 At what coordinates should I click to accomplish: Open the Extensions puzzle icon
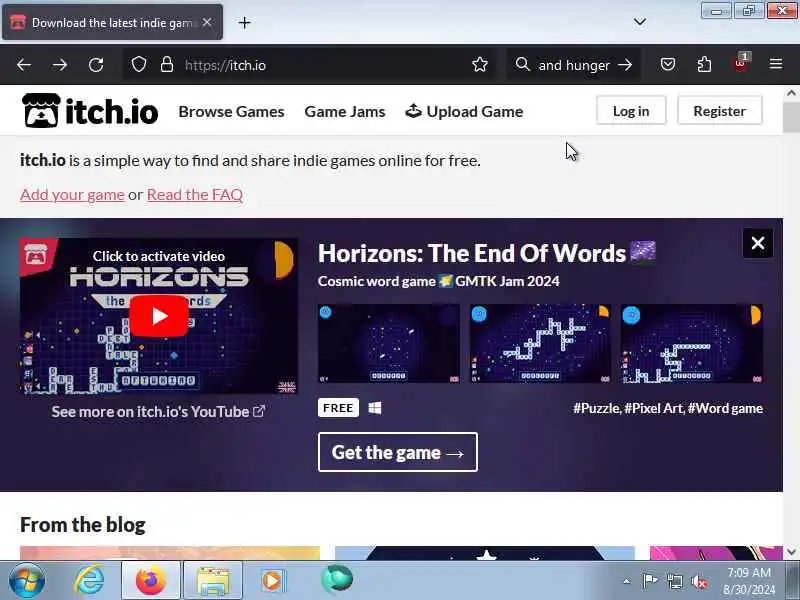(x=704, y=65)
